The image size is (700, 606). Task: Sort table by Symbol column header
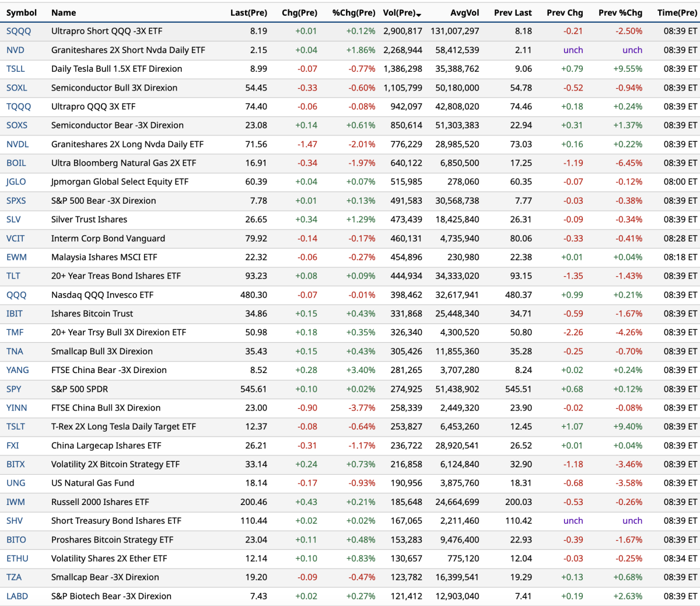(x=22, y=13)
